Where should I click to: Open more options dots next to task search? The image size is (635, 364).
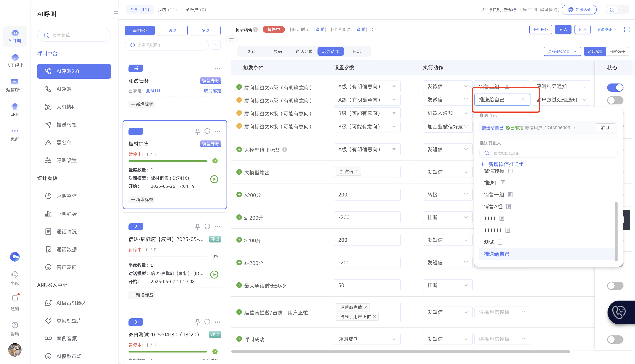pos(216,45)
